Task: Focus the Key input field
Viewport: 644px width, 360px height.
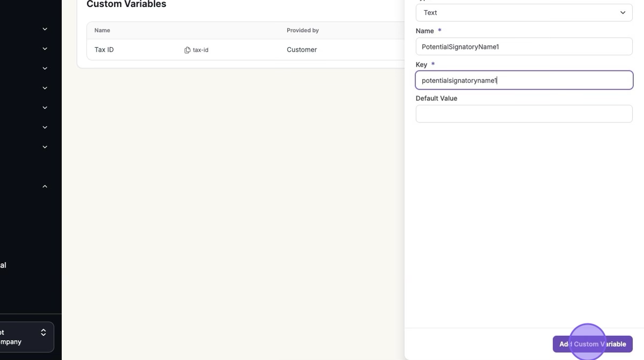Action: (x=523, y=81)
